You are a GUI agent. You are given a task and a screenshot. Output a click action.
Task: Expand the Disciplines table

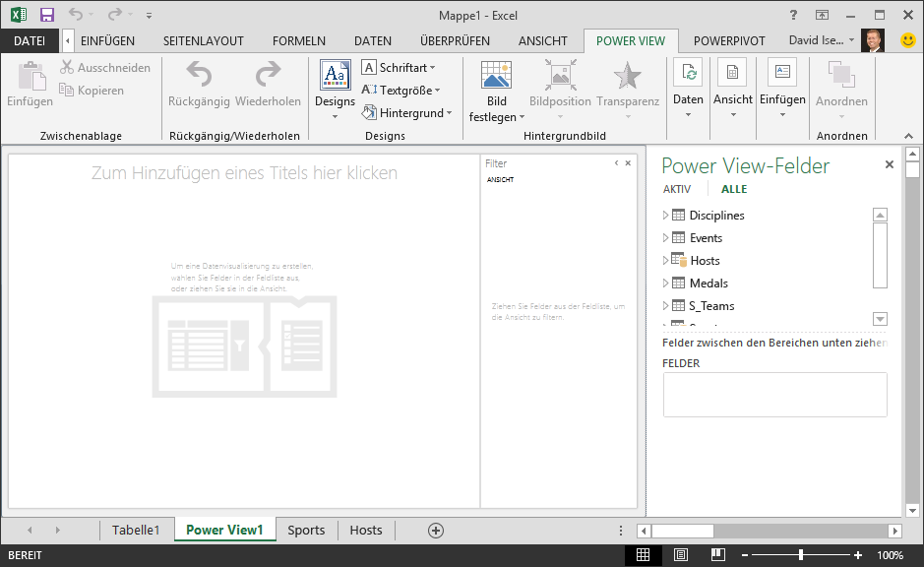tap(665, 216)
